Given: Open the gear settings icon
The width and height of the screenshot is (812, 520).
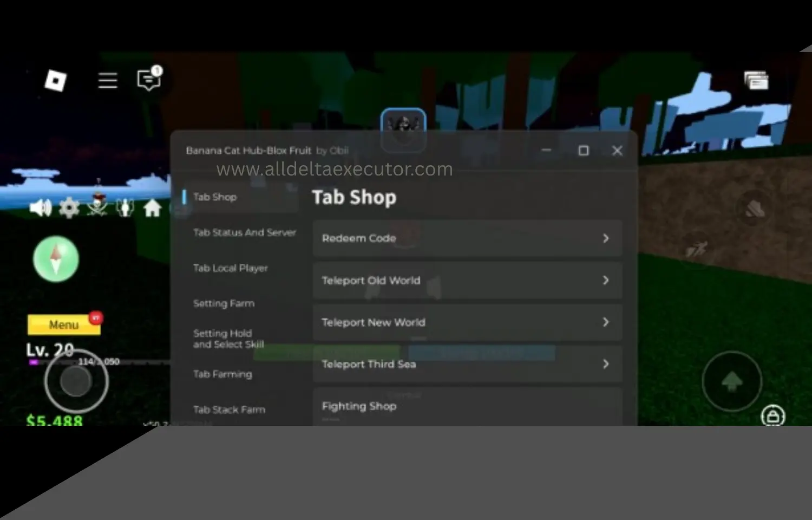Looking at the screenshot, I should click(69, 207).
